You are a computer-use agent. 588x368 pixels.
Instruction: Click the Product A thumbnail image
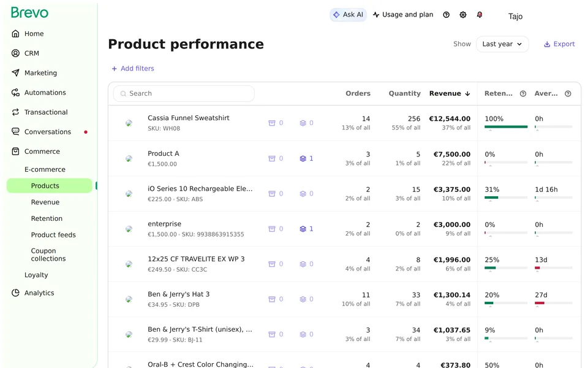(x=129, y=158)
